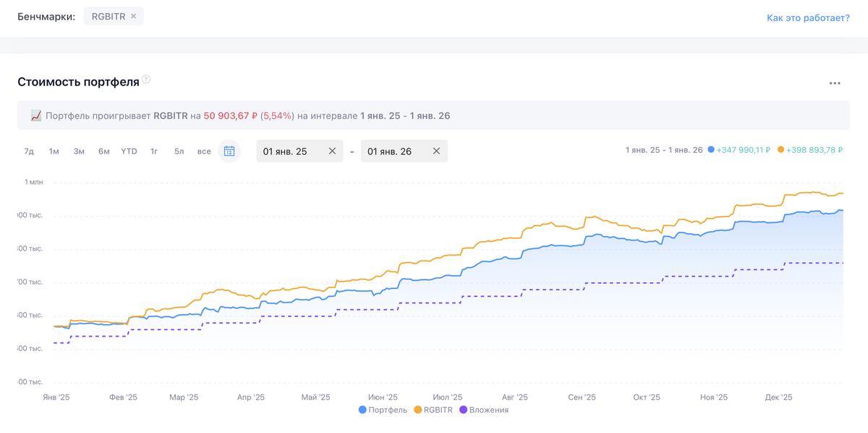868x433 pixels.
Task: Clear the end date 01 янв. 26
Action: [x=436, y=151]
